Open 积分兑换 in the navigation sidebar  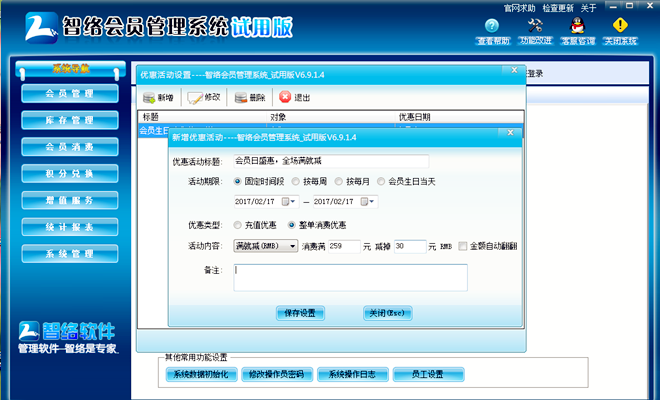[70, 174]
